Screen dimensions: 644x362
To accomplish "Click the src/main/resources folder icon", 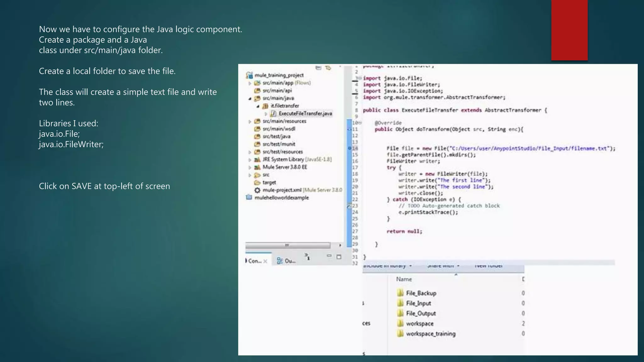I will tap(257, 121).
